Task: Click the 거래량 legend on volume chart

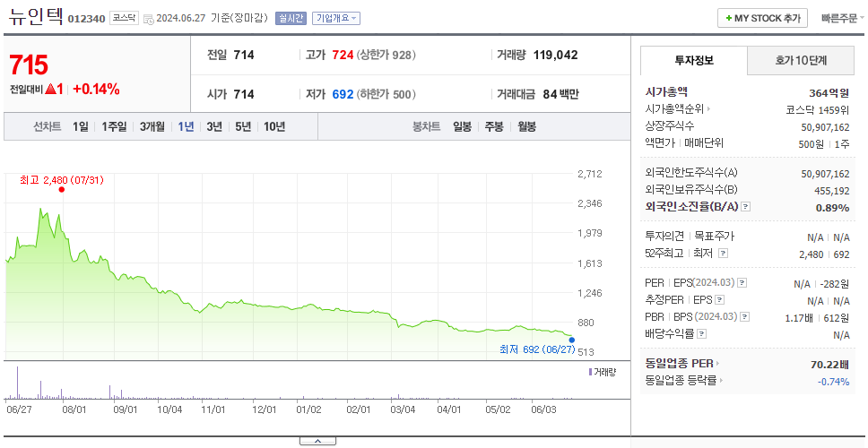Action: coord(602,372)
